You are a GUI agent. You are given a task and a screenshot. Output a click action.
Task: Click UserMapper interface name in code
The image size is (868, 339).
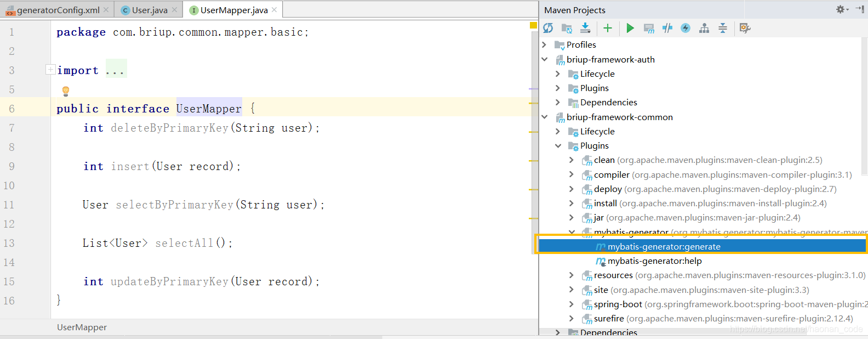coord(209,109)
